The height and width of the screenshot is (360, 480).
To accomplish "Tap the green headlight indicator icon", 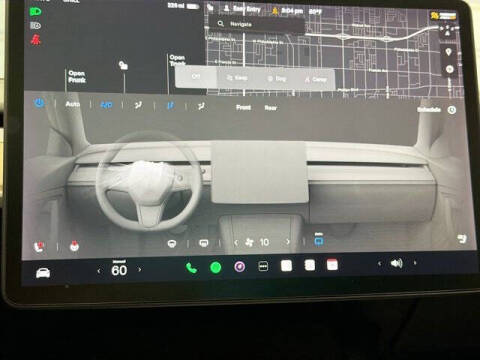I will [x=35, y=12].
